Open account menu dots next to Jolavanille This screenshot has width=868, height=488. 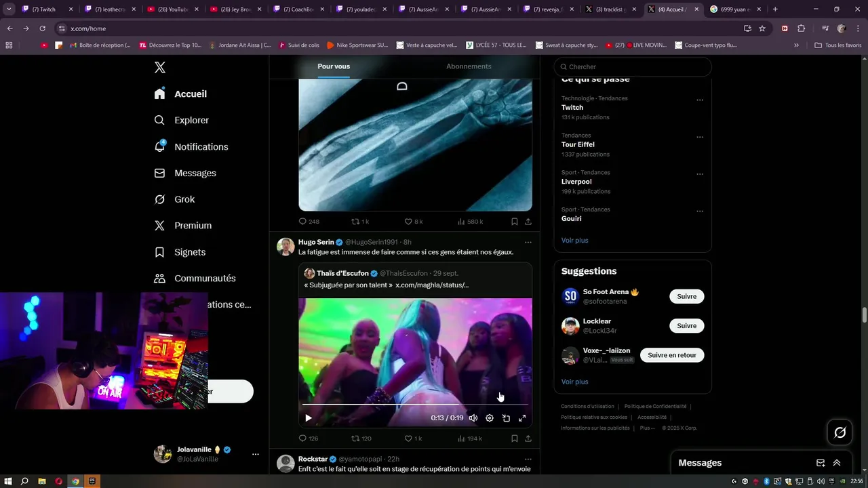point(255,454)
